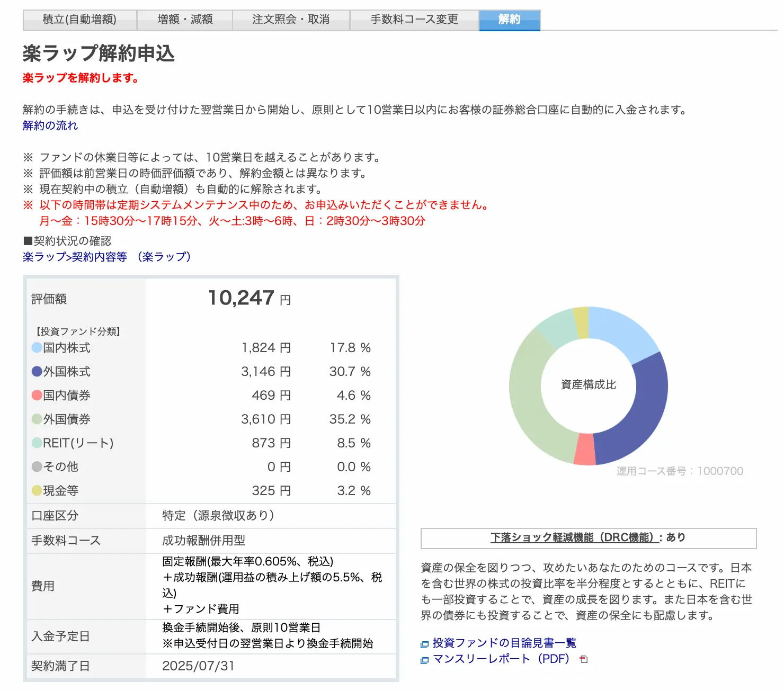The width and height of the screenshot is (784, 691).
Task: Click the red 国内債券 donut segment
Action: pyautogui.click(x=585, y=450)
